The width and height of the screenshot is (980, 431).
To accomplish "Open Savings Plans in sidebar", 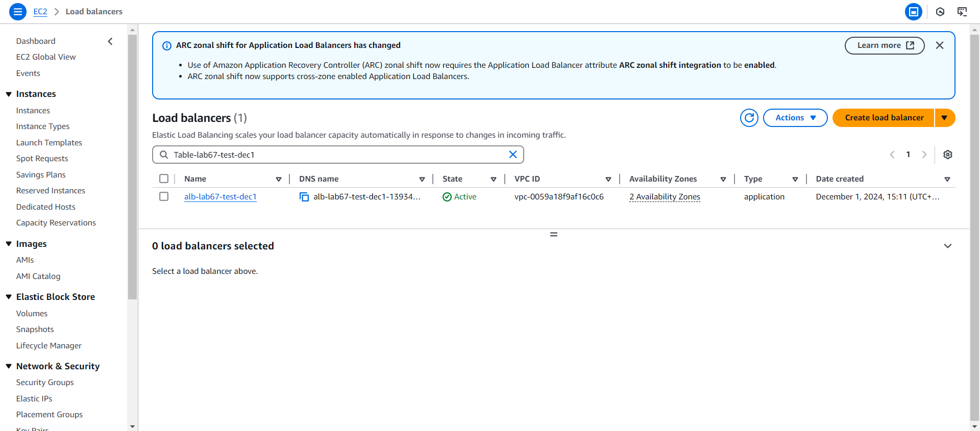I will pos(41,175).
